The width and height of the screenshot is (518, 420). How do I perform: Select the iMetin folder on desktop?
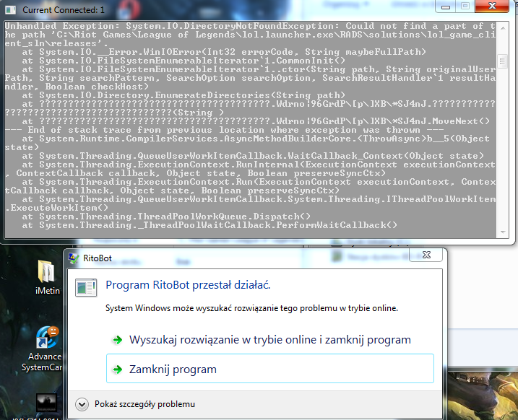47,277
